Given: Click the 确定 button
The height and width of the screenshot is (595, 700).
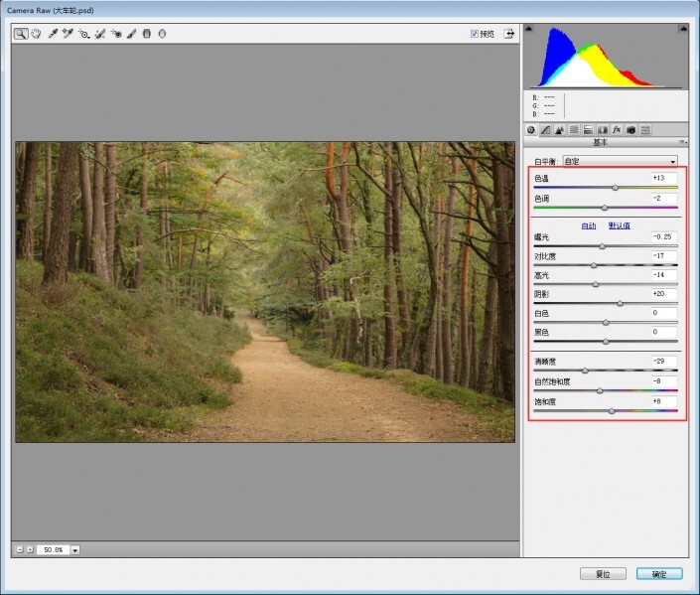Looking at the screenshot, I should pos(659,574).
